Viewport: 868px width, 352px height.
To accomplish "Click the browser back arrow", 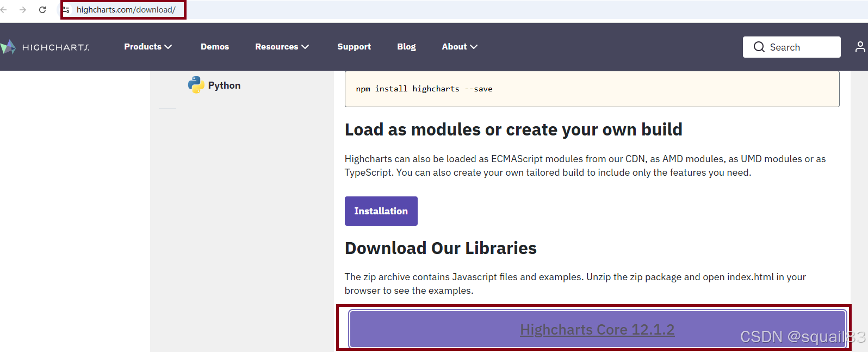I will tap(4, 10).
